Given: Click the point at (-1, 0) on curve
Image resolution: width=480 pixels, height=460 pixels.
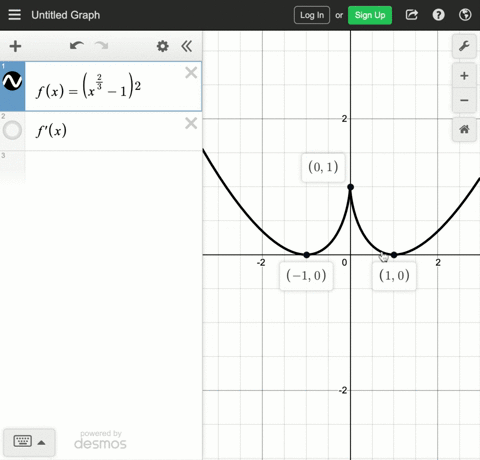Looking at the screenshot, I should tap(307, 255).
